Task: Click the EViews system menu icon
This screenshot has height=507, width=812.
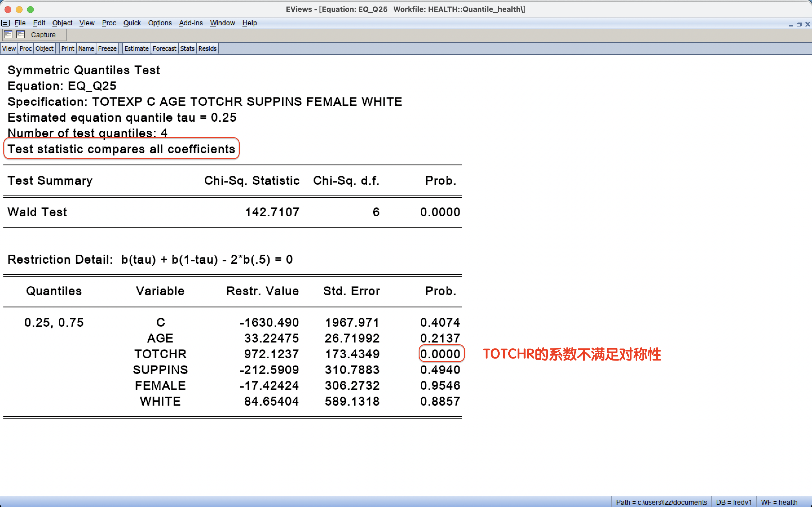Action: tap(5, 23)
